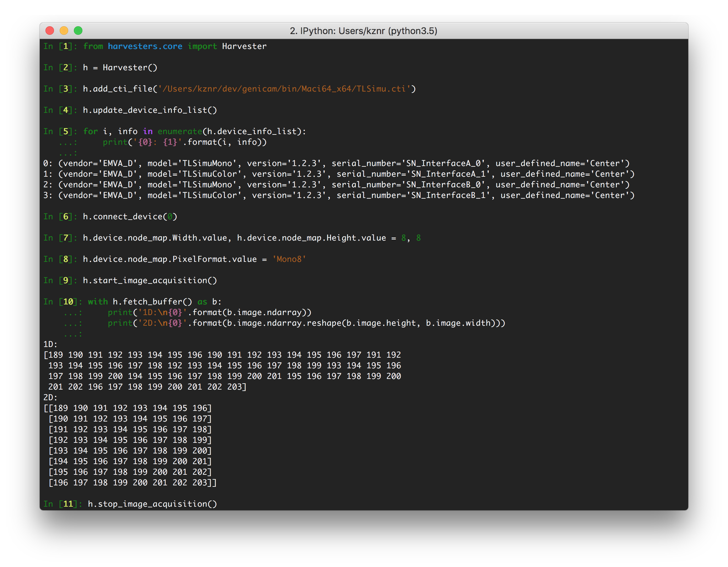The image size is (728, 567).
Task: Click the TLSimu.cti file path string
Action: click(285, 89)
